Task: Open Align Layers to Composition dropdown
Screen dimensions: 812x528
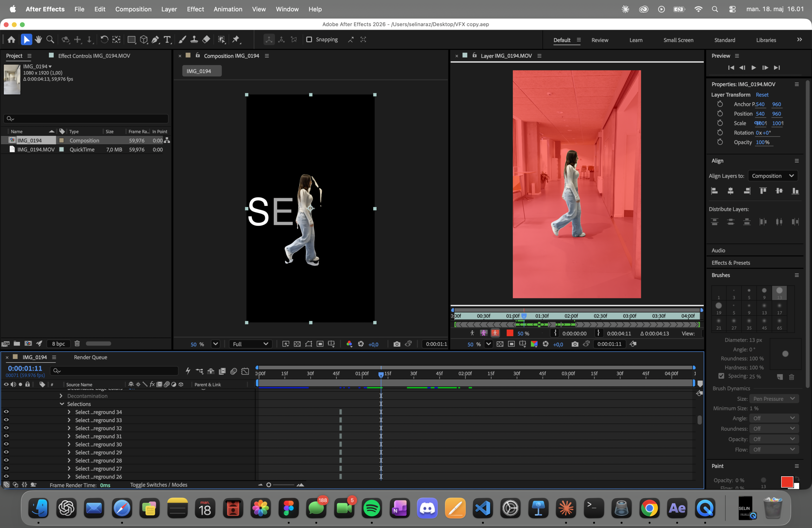Action: point(773,176)
